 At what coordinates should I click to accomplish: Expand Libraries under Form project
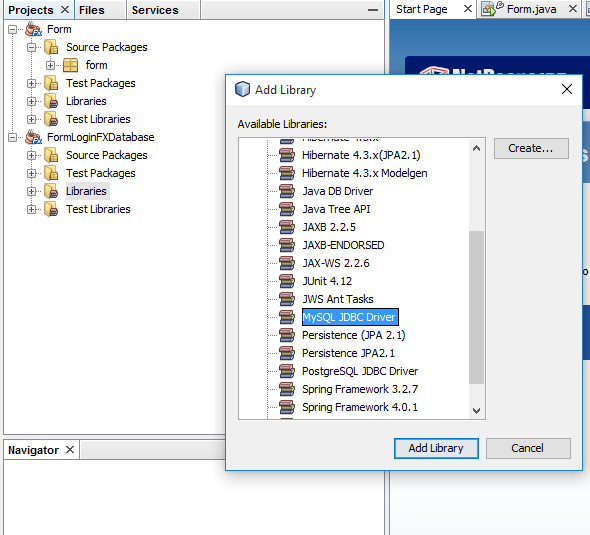[x=32, y=101]
